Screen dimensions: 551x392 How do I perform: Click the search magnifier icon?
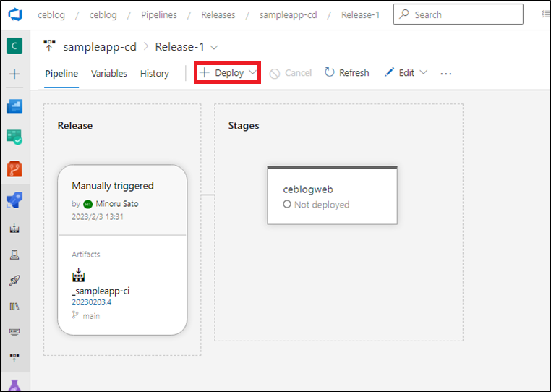404,14
